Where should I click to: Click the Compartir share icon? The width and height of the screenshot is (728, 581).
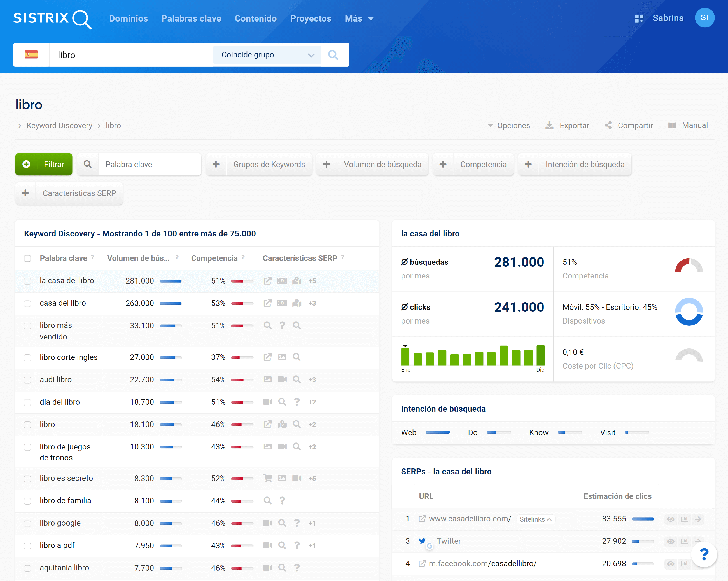tap(608, 126)
